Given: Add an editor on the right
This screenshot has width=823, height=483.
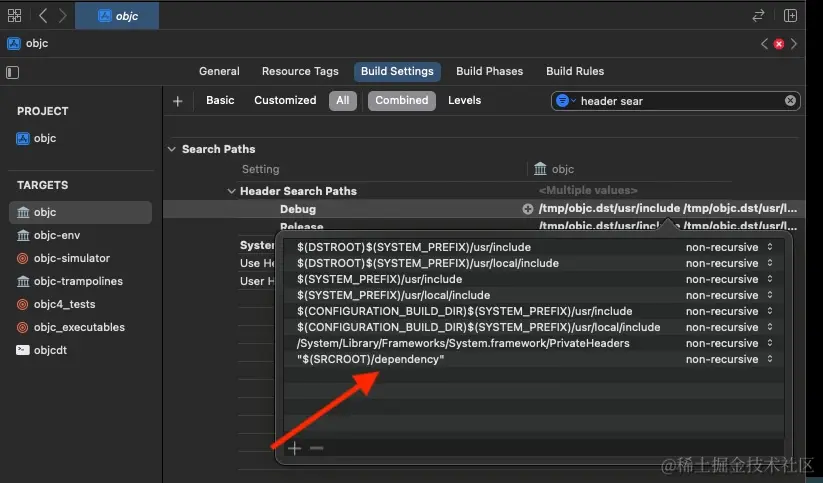Looking at the screenshot, I should [790, 16].
